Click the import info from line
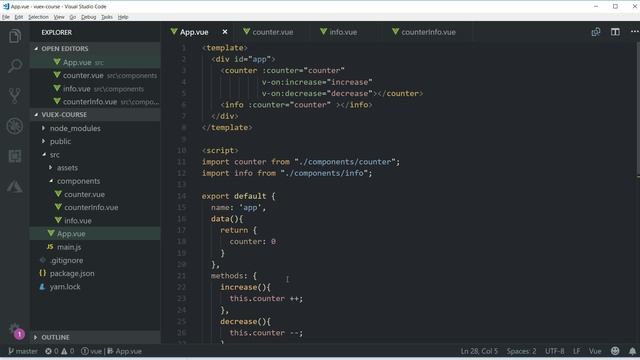This screenshot has width=640, height=360. click(x=287, y=173)
